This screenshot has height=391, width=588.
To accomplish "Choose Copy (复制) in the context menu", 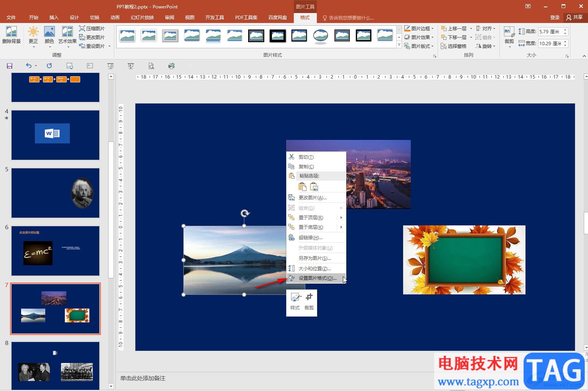I will pyautogui.click(x=316, y=167).
